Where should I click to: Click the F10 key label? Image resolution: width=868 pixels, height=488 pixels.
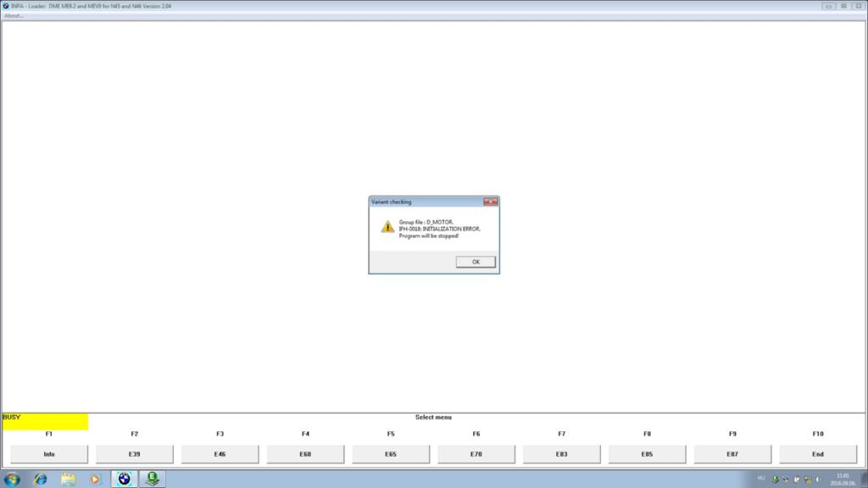[818, 434]
